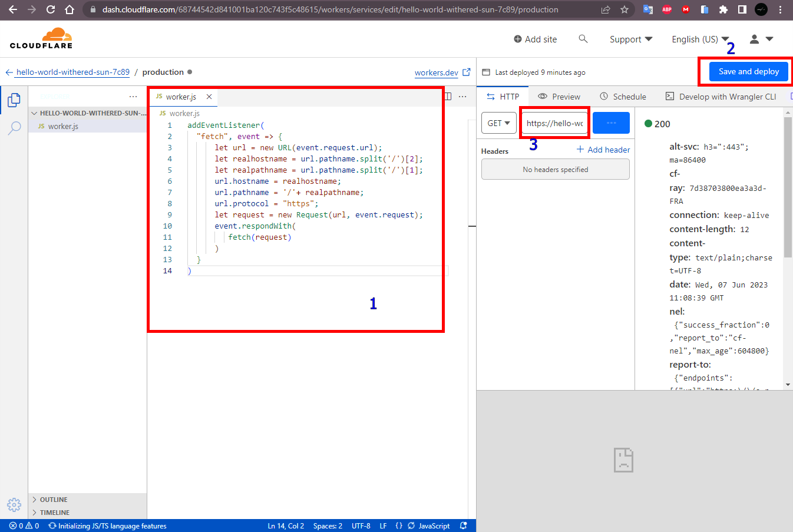Click the 200 status indicator

[x=657, y=124]
